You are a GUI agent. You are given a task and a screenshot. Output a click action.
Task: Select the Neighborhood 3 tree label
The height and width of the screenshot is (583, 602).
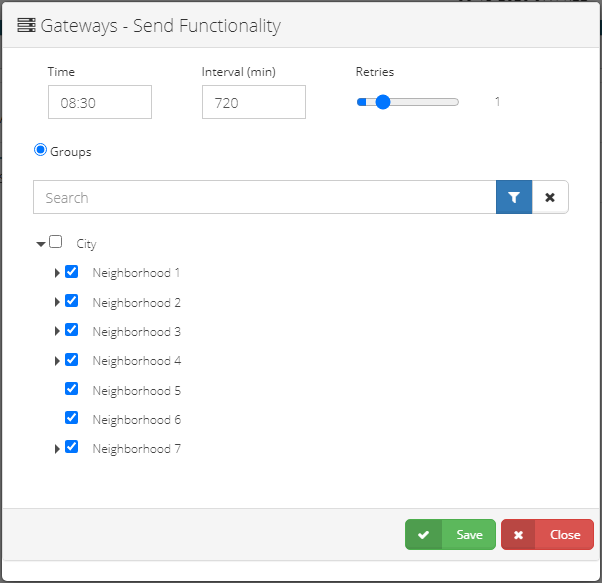coord(136,331)
